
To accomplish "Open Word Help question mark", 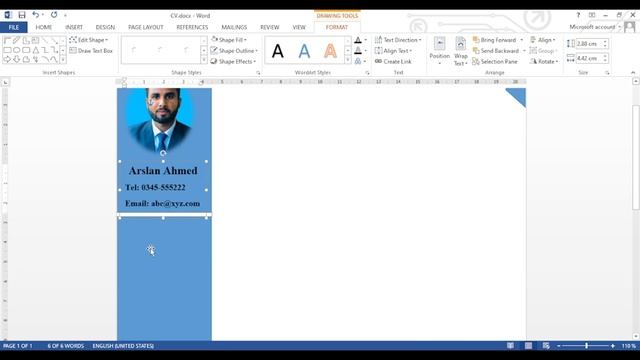I will pos(578,15).
